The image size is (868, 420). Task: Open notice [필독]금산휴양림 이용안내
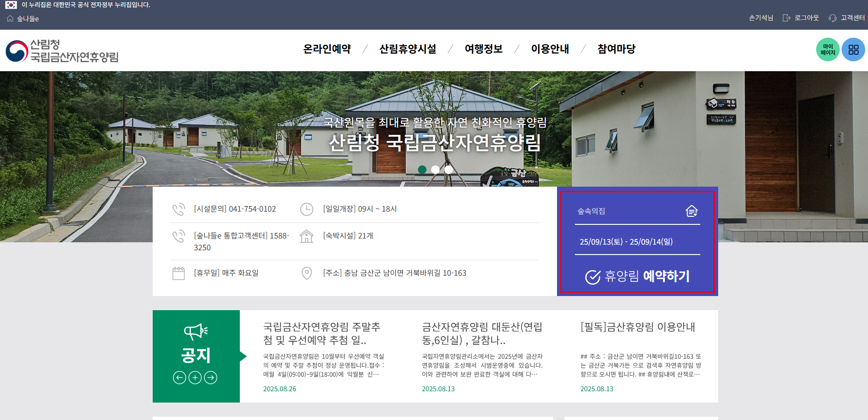[x=638, y=327]
